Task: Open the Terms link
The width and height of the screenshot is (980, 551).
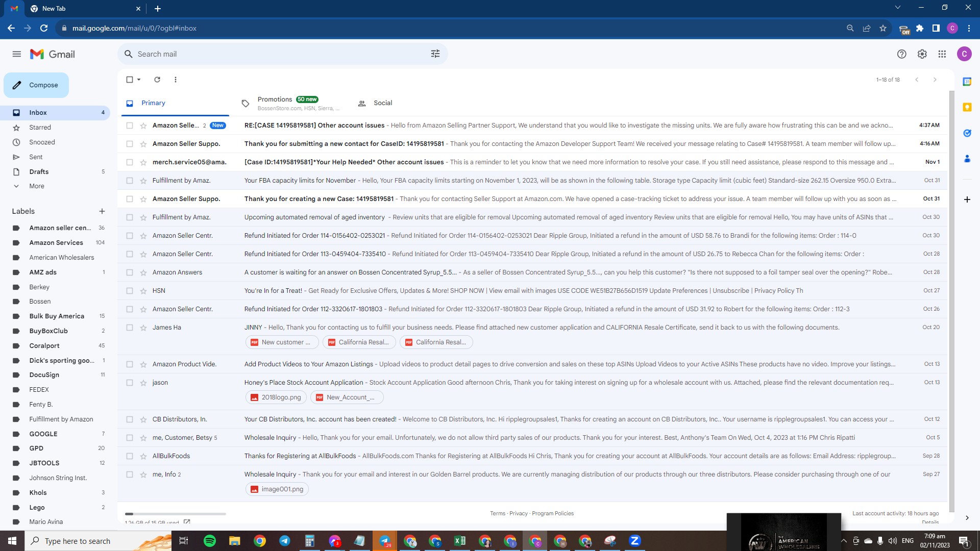Action: pos(498,514)
